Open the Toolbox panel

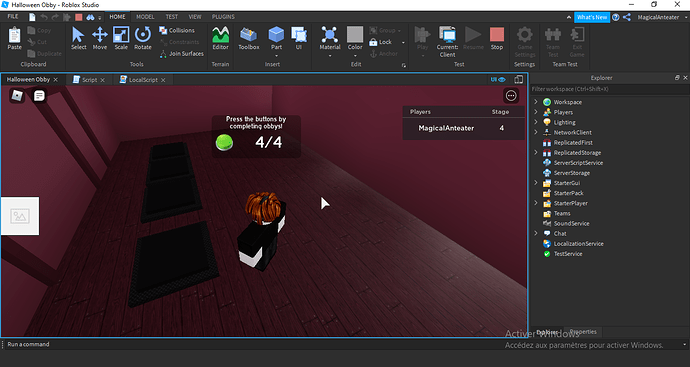point(249,38)
